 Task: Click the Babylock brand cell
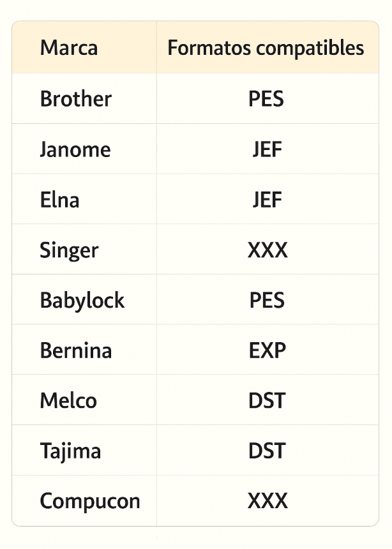(x=82, y=300)
